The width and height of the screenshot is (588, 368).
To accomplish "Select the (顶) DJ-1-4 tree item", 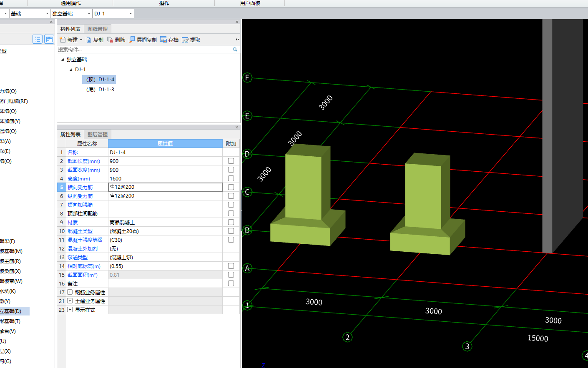I will tap(99, 80).
